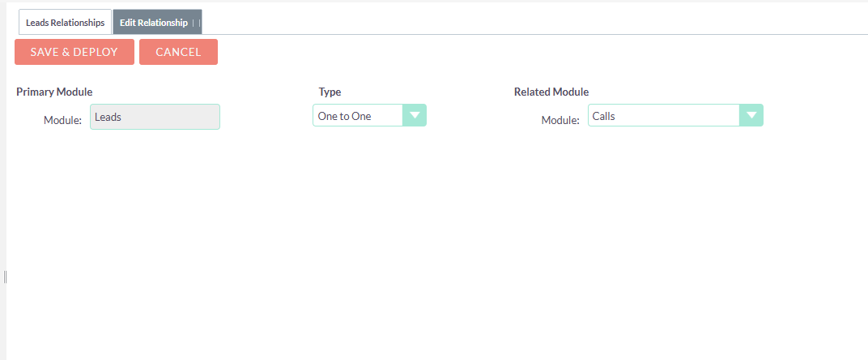868x360 pixels.
Task: Cancel editing the relationship
Action: 178,52
